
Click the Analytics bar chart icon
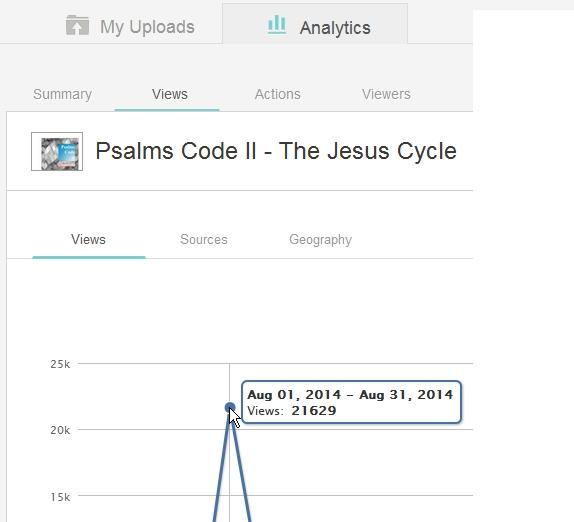tap(277, 25)
